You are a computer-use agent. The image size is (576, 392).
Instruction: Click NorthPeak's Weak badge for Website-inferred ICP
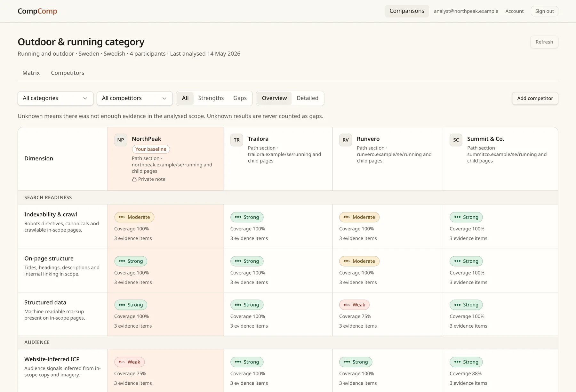[x=130, y=362]
